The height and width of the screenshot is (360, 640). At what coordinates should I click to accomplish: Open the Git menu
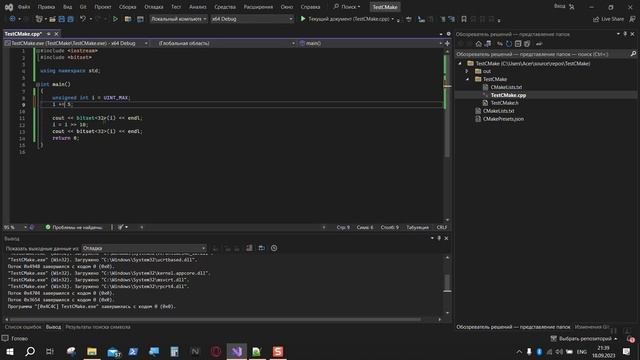pos(83,7)
